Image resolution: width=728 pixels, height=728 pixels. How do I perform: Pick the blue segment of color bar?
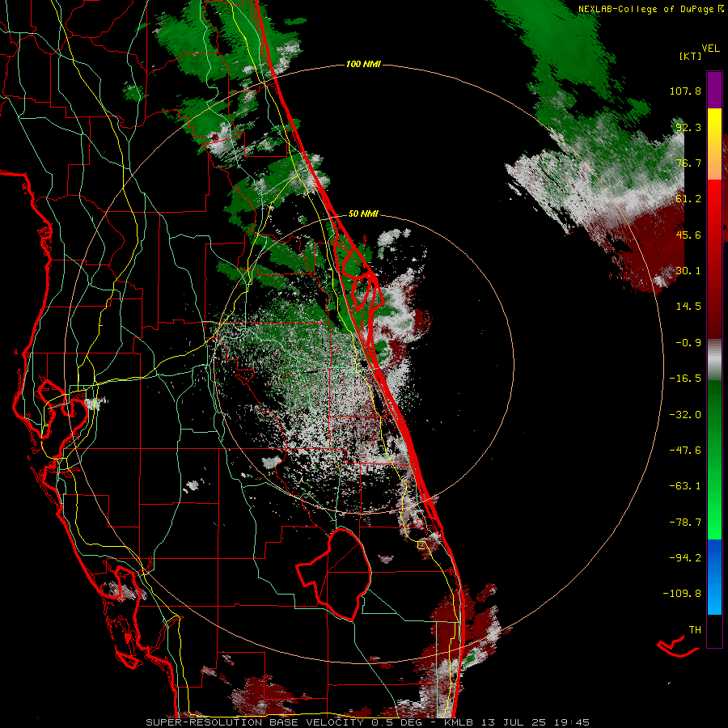714,577
